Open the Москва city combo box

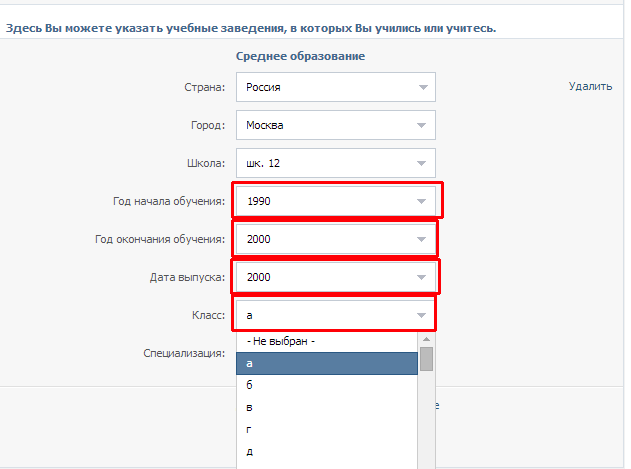pyautogui.click(x=336, y=125)
